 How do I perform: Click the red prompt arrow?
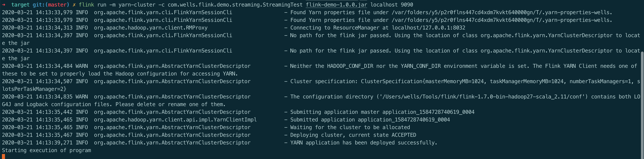(x=4, y=5)
